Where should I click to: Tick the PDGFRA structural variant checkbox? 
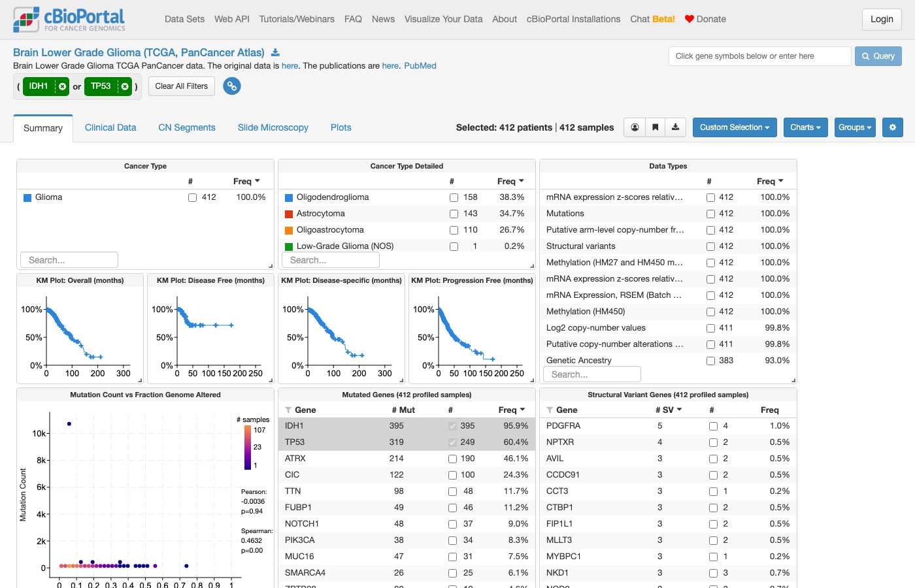tap(714, 426)
